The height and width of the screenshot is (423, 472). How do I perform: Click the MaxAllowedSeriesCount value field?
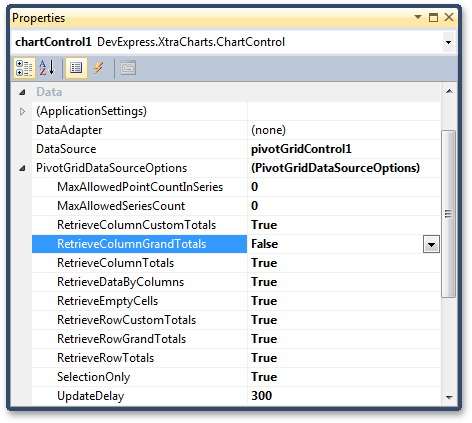[344, 206]
